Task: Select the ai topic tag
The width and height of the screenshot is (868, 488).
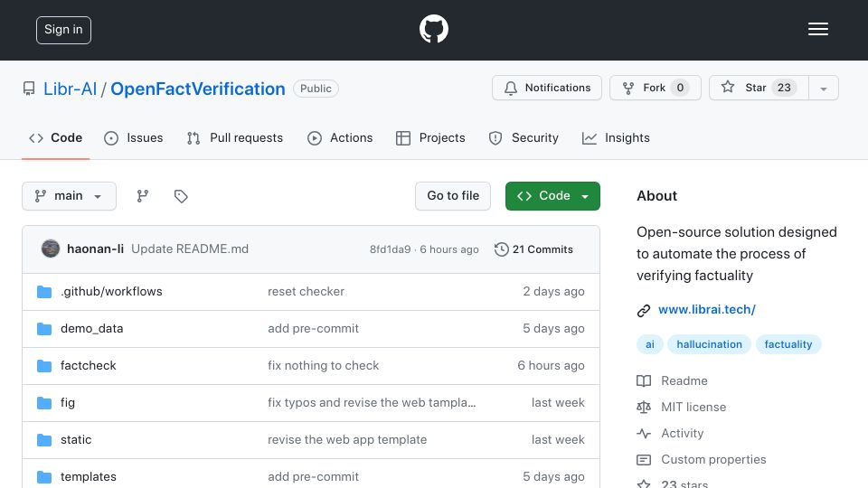Action: tap(650, 344)
